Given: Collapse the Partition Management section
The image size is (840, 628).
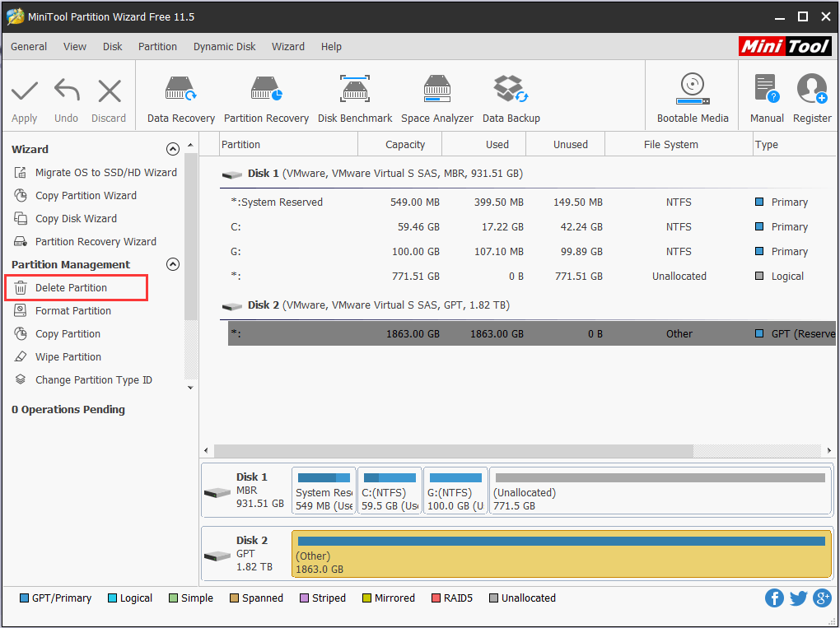Looking at the screenshot, I should point(172,264).
